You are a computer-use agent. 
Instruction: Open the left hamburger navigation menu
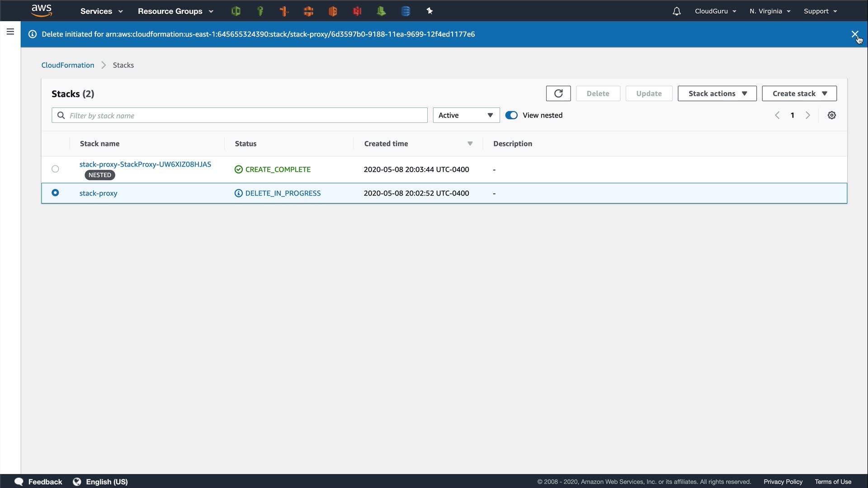click(10, 32)
